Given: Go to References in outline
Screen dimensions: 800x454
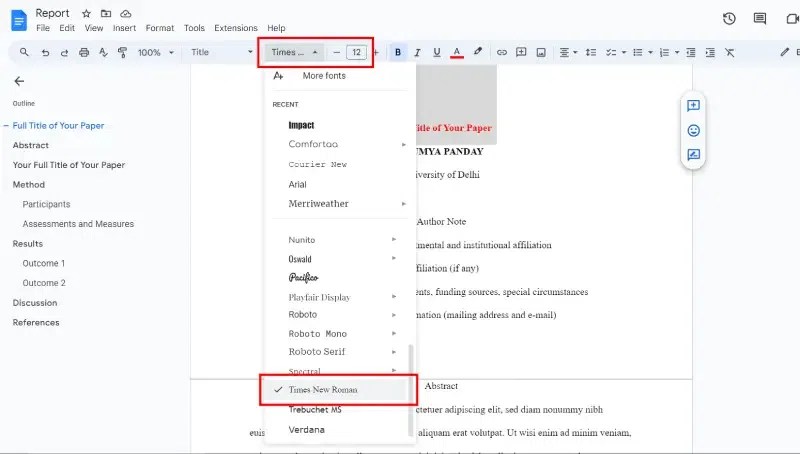Looking at the screenshot, I should pyautogui.click(x=36, y=322).
